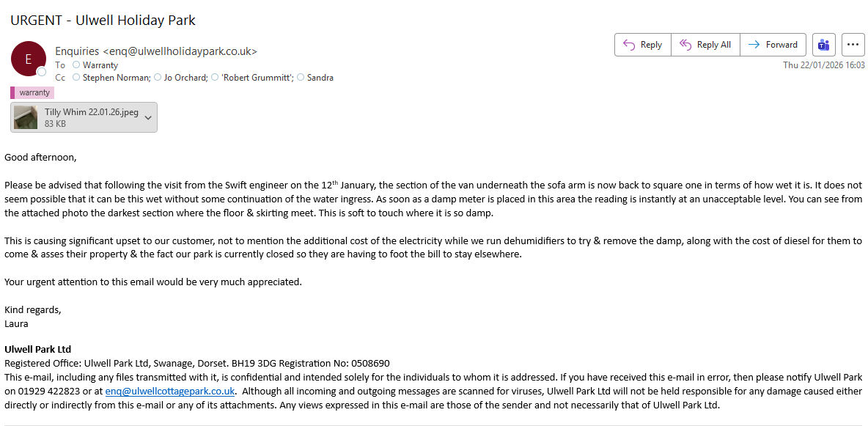Viewport: 868px width, 426px height.
Task: Open the Microsoft Teams share icon
Action: pyautogui.click(x=824, y=45)
